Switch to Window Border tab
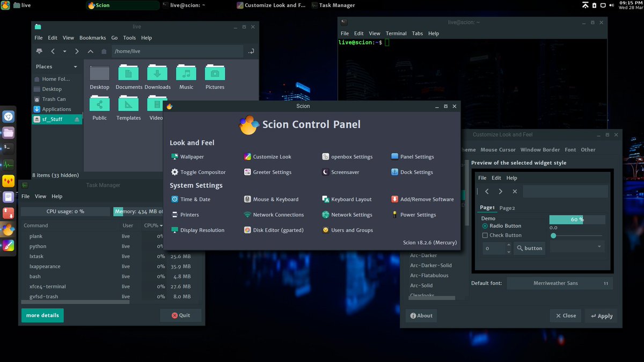This screenshot has height=362, width=644. 540,150
